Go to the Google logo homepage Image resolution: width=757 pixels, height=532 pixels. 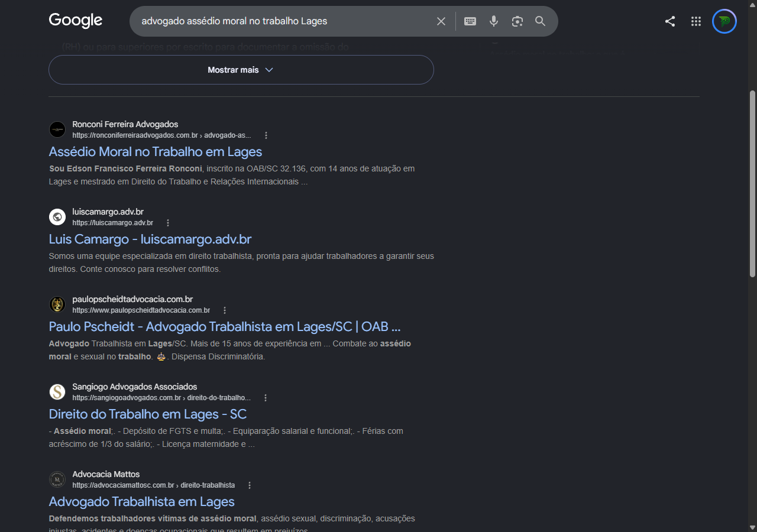tap(76, 21)
